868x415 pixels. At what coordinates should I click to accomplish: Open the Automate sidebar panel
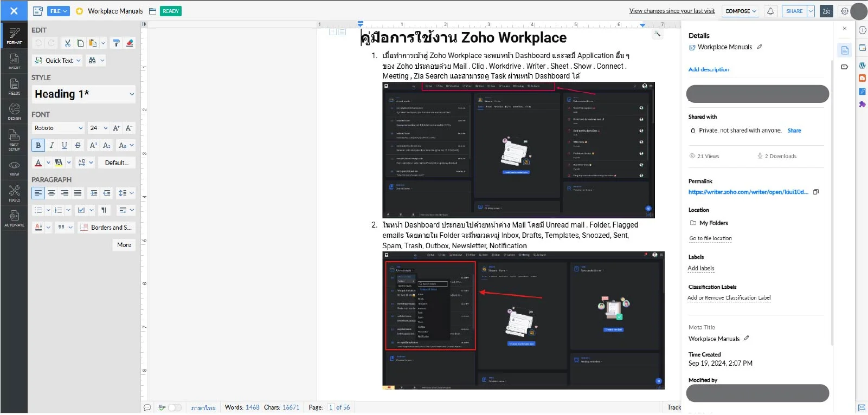coord(14,218)
